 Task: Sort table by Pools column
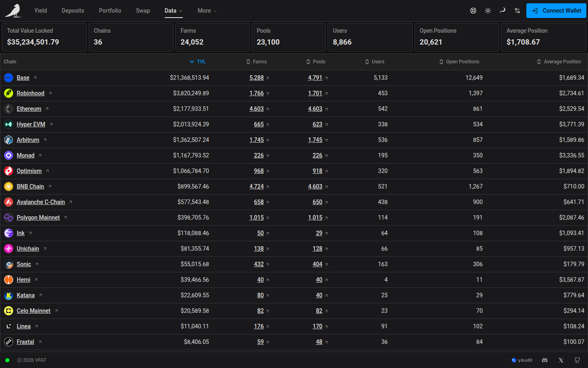316,62
